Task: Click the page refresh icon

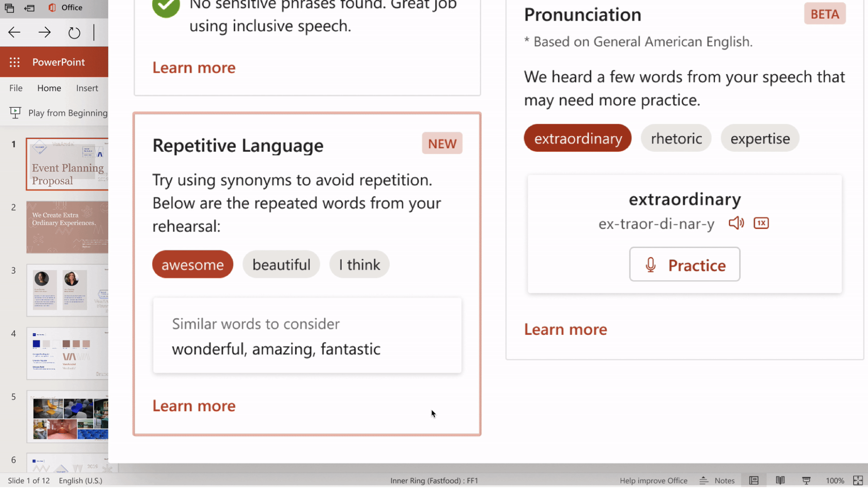Action: [74, 33]
